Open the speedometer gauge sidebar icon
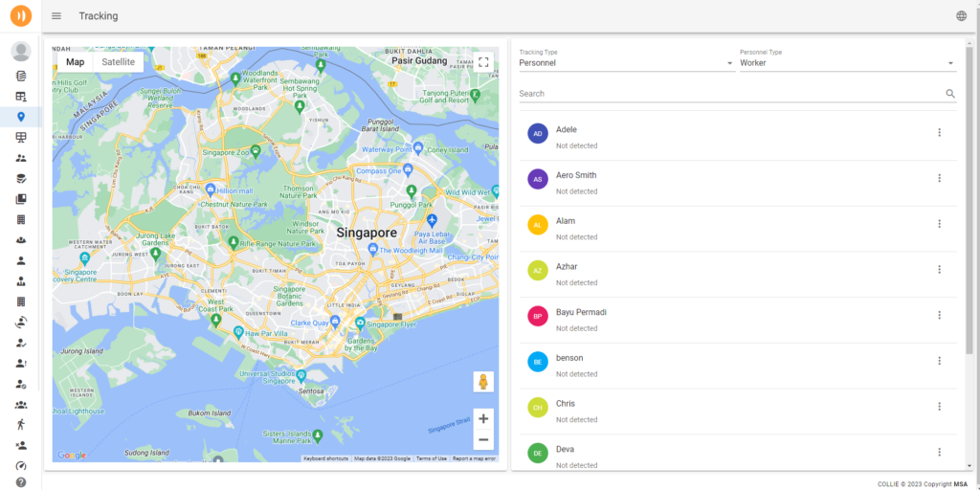The height and width of the screenshot is (490, 980). click(21, 466)
